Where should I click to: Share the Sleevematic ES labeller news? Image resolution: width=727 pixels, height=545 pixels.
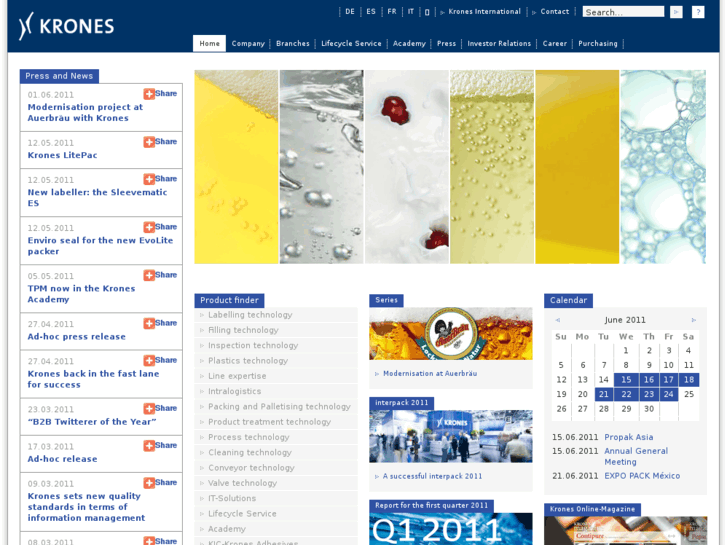pyautogui.click(x=160, y=179)
